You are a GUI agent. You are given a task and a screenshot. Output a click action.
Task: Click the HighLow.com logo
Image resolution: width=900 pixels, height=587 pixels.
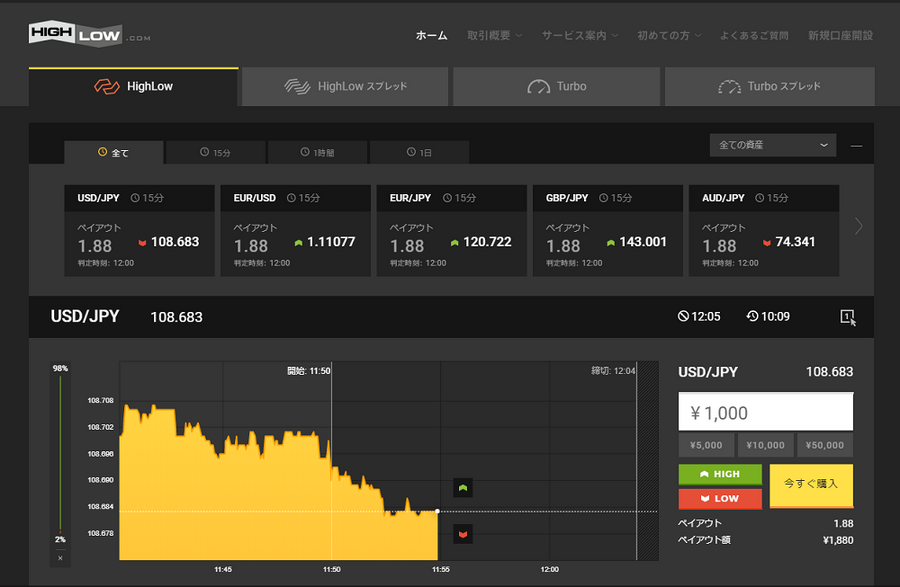pos(90,34)
